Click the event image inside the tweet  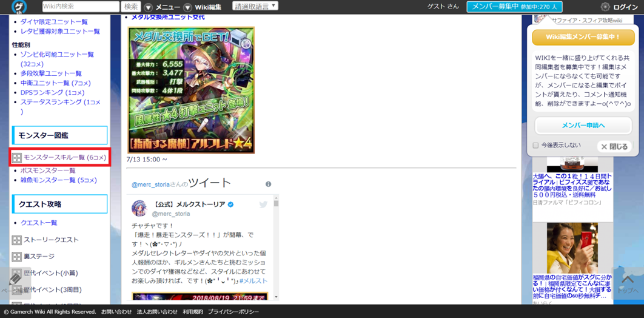(x=200, y=296)
